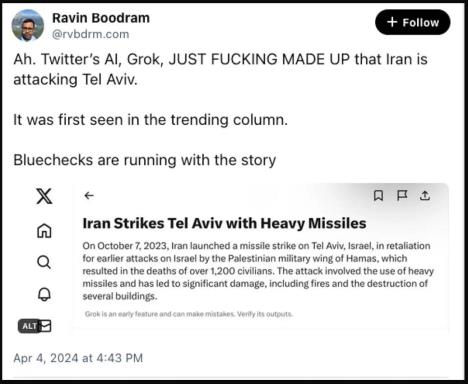Bookmark the Grok story
The image size is (468, 384).
(378, 196)
